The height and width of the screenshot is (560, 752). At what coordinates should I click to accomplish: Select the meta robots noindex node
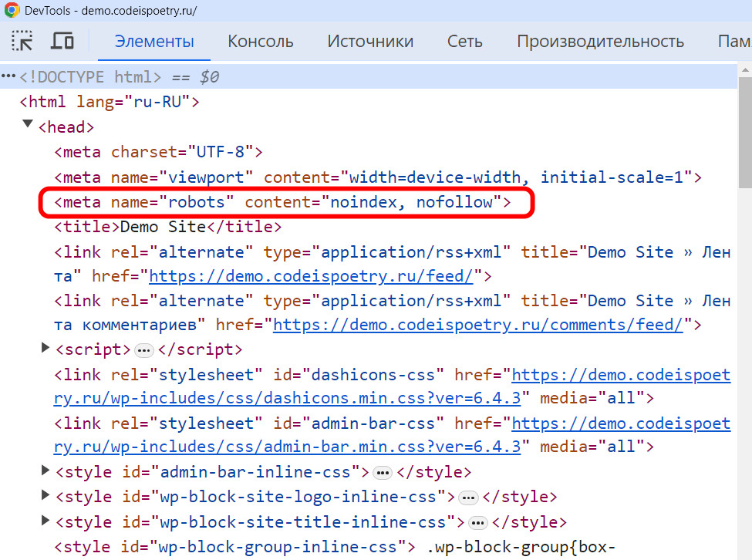(x=282, y=202)
